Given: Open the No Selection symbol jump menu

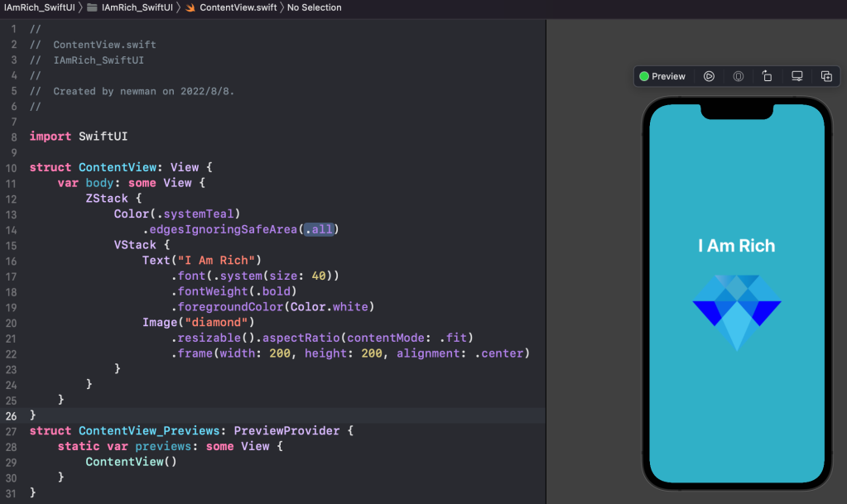Looking at the screenshot, I should pos(314,7).
